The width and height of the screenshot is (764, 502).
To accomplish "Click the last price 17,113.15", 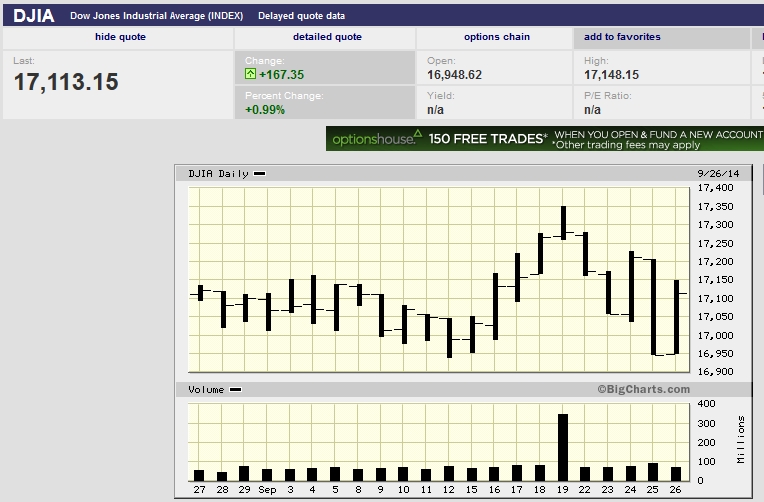I will 66,82.
